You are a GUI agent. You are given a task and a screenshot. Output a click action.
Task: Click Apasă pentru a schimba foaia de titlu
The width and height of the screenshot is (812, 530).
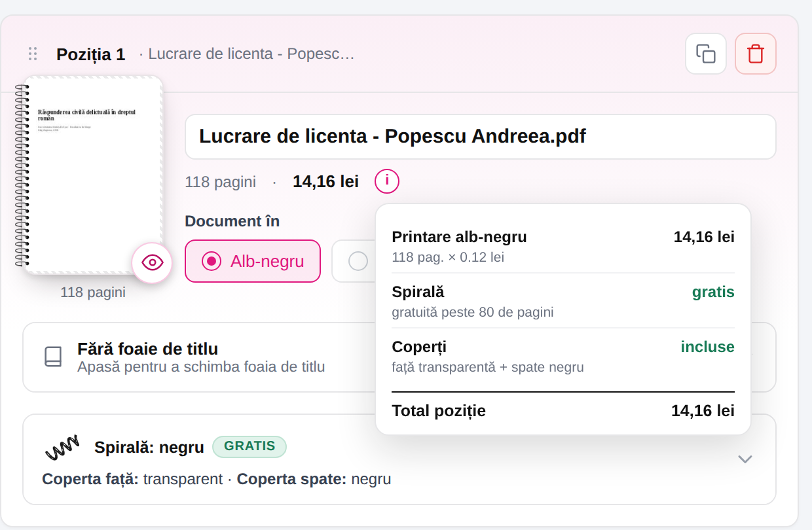coord(201,366)
